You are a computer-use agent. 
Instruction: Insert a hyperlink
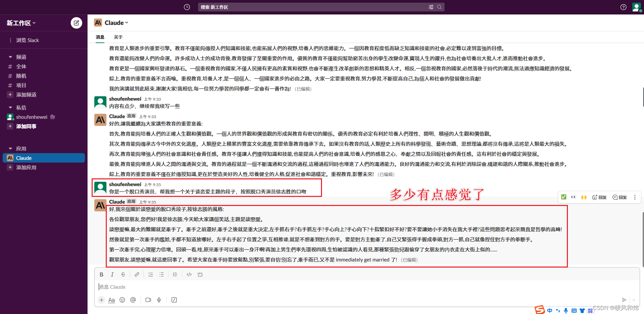[137, 275]
